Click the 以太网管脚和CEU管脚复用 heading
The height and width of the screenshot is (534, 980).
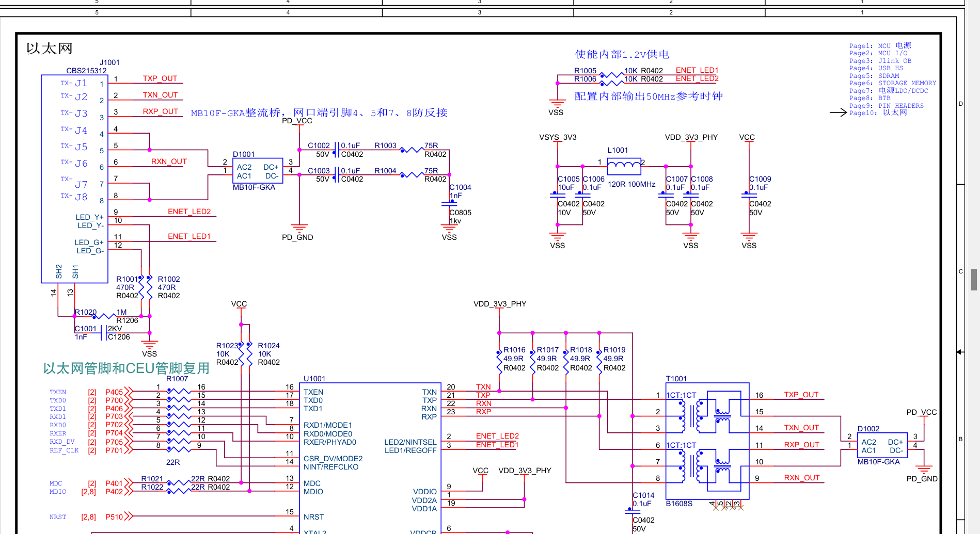[x=127, y=368]
